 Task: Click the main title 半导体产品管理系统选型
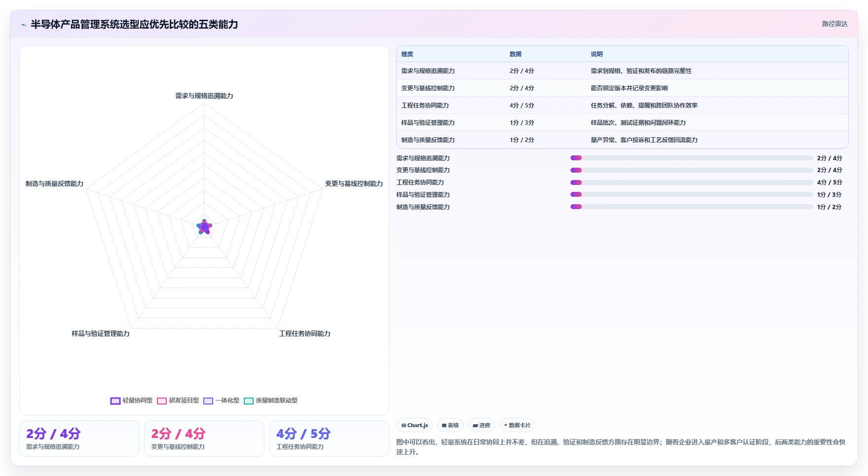coord(134,25)
